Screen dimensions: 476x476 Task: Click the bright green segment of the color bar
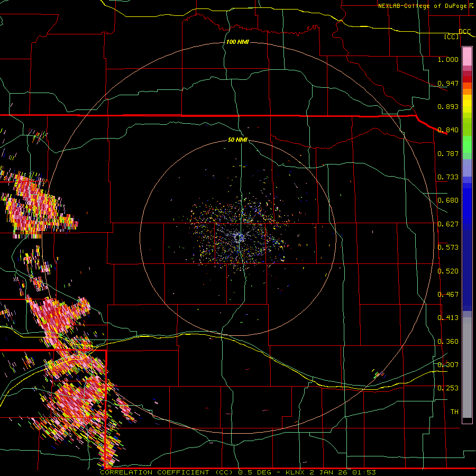coord(467,144)
